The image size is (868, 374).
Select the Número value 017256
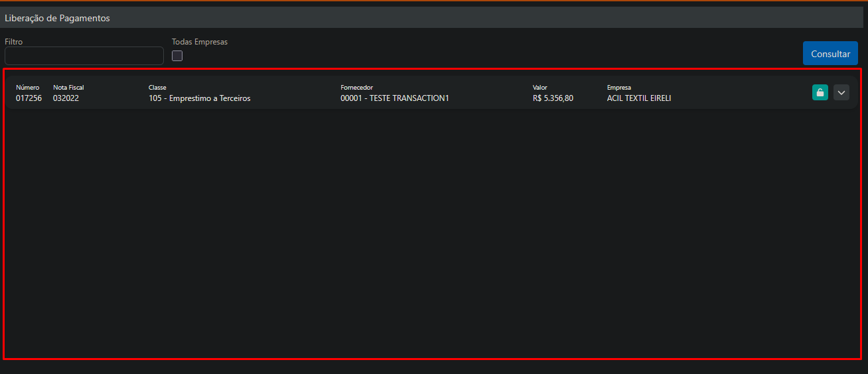coord(29,98)
